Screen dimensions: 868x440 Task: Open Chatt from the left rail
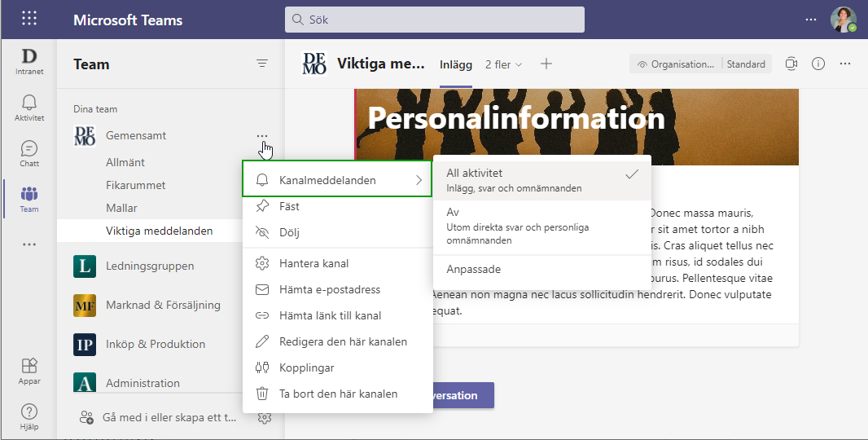pyautogui.click(x=29, y=152)
